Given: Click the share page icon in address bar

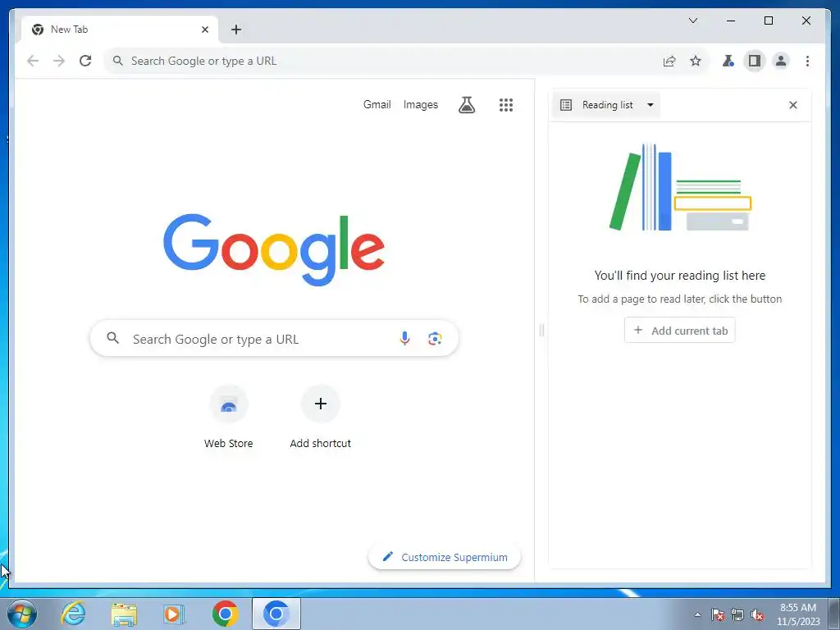Looking at the screenshot, I should point(669,61).
